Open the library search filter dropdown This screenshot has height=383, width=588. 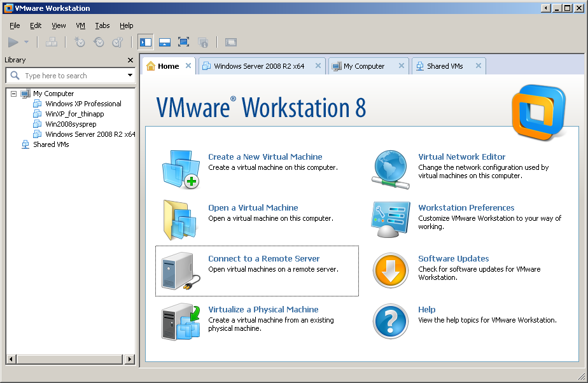(x=130, y=75)
